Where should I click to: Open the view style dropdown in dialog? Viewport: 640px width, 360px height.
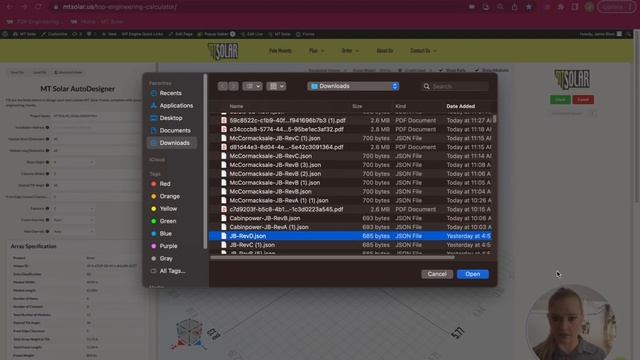[x=252, y=86]
